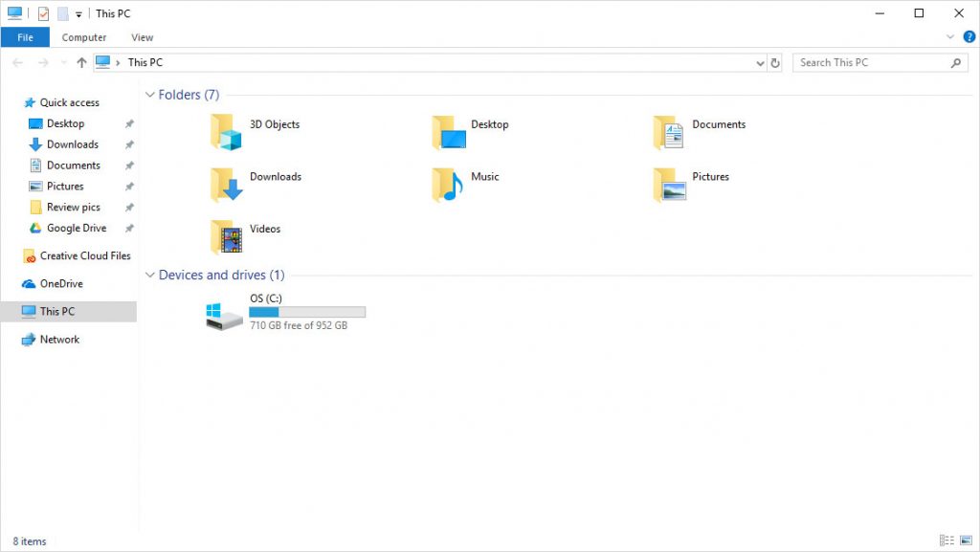Click the "OS (C:)" drive label
The height and width of the screenshot is (552, 980).
pyautogui.click(x=266, y=298)
